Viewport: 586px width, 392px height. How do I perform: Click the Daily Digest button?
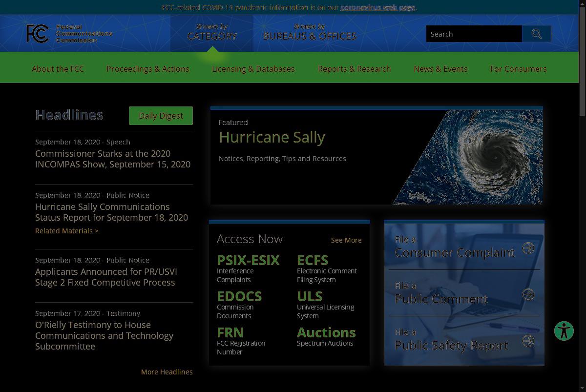click(x=161, y=116)
